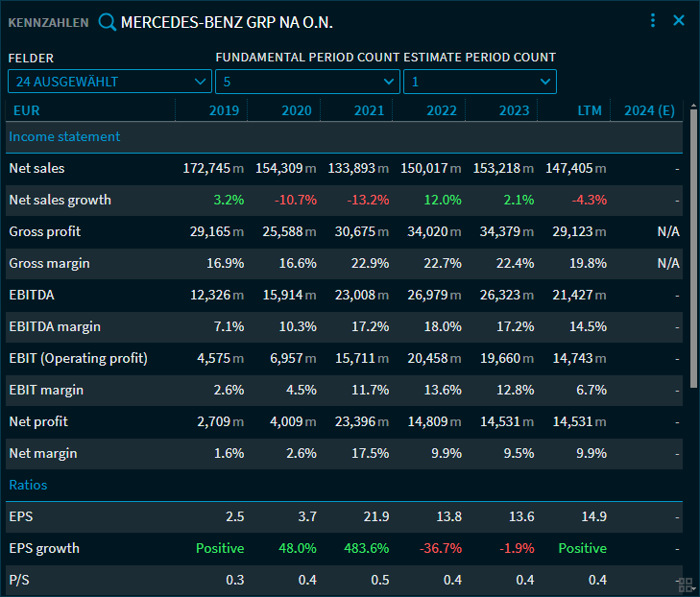Click the MERCEDES-BENZ GRP NA O.N. search field

coord(227,21)
